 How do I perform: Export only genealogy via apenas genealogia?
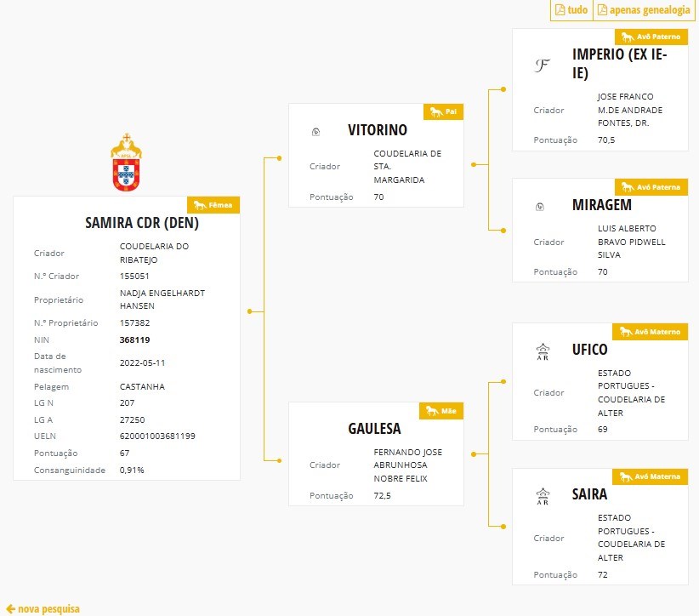coord(644,10)
